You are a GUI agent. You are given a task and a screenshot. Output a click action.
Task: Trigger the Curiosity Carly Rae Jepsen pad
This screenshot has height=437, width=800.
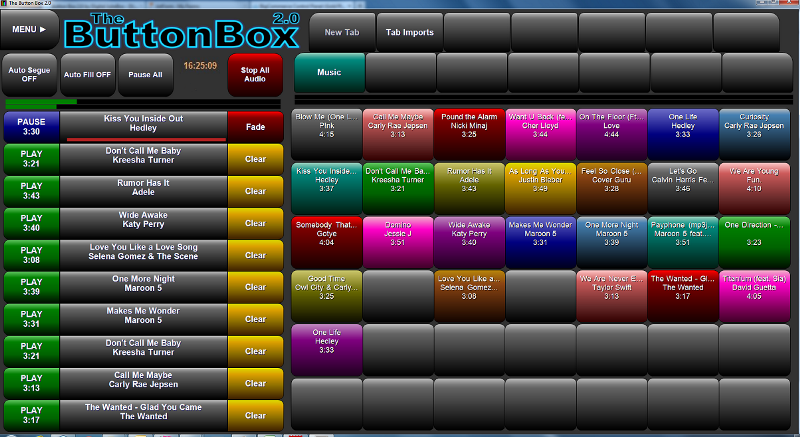754,134
